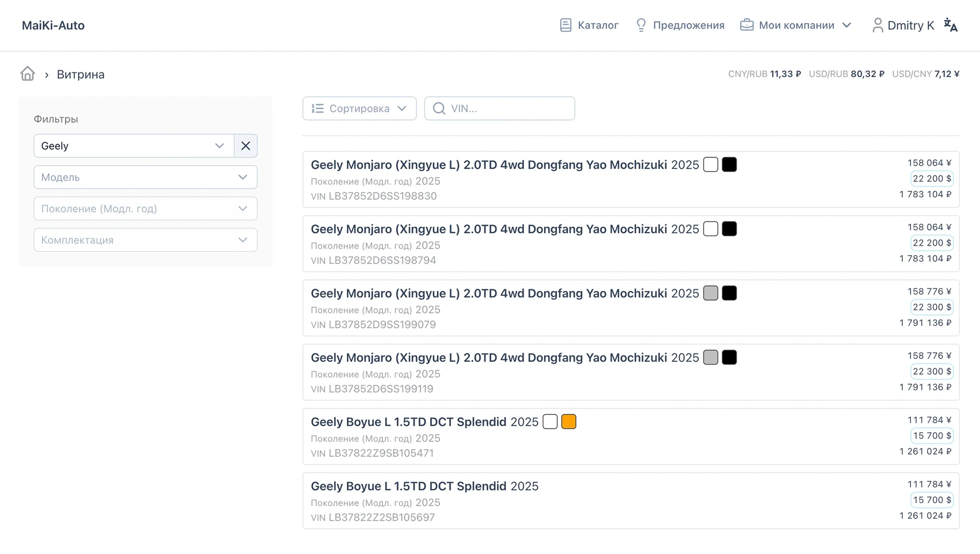Viewport: 980px width, 554px height.
Task: Expand the Модель dropdown
Action: [x=145, y=177]
